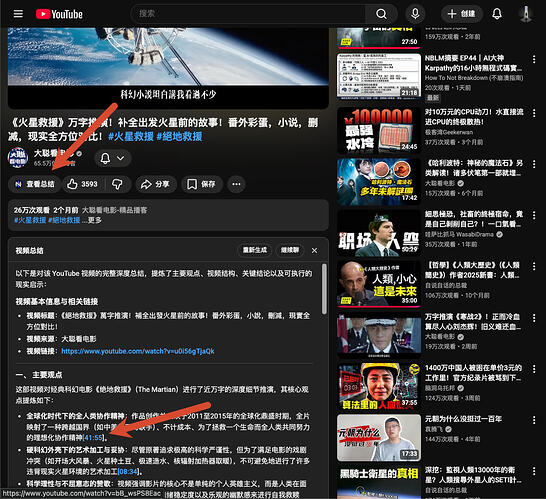Open options for 監視人類13000年 video

pos(534,471)
